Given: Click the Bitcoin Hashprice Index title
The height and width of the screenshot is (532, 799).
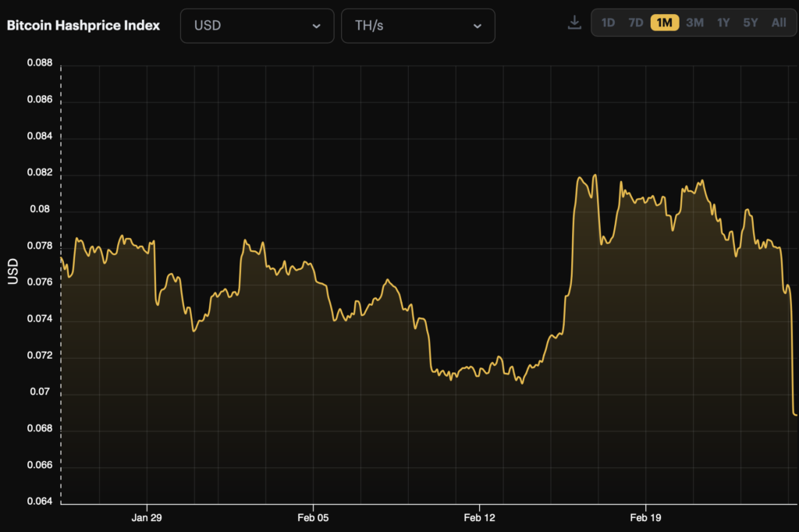Looking at the screenshot, I should click(83, 25).
